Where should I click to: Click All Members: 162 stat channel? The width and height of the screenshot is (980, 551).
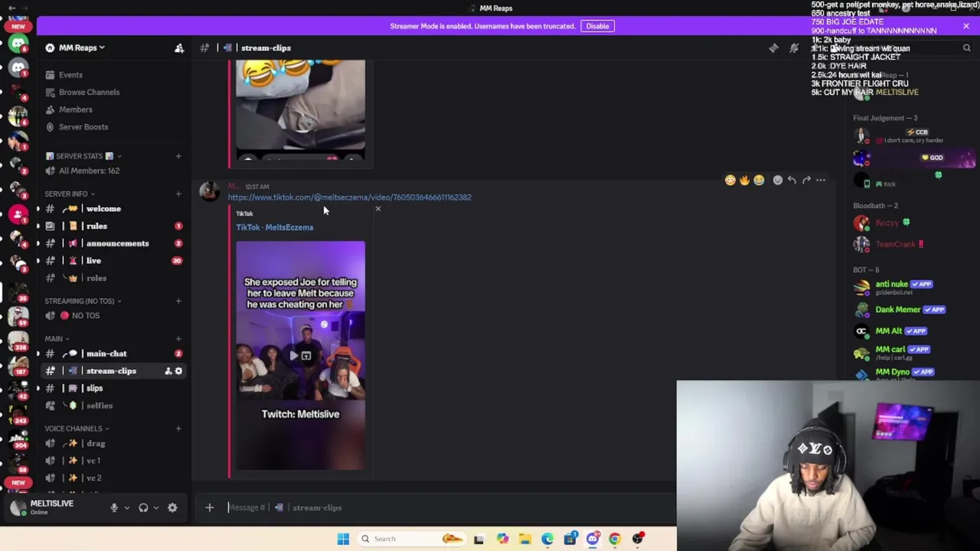click(89, 171)
